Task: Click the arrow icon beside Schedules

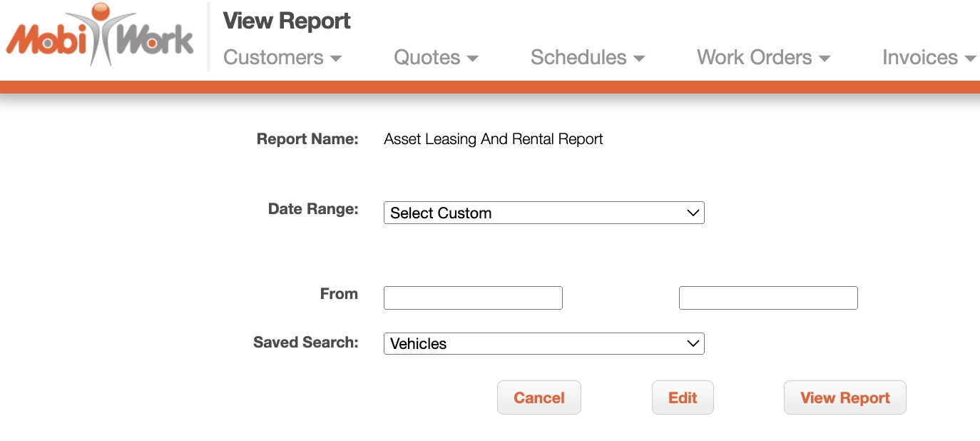Action: point(639,59)
